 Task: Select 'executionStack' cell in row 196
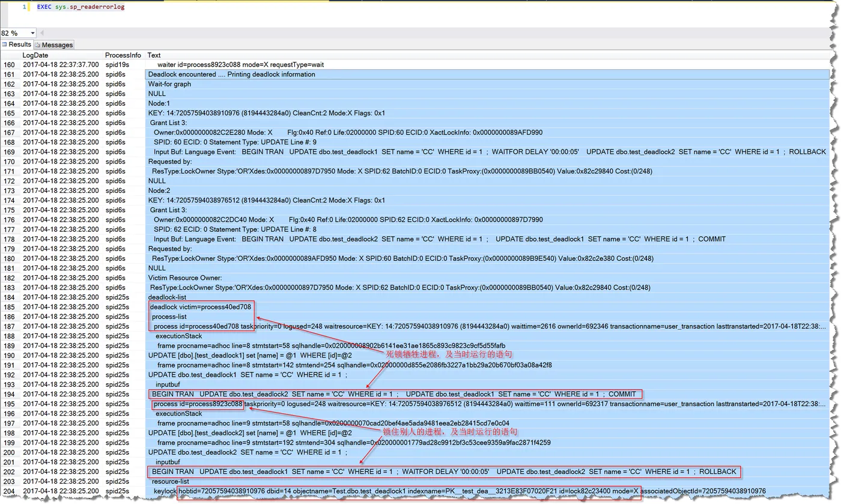[x=487, y=413]
